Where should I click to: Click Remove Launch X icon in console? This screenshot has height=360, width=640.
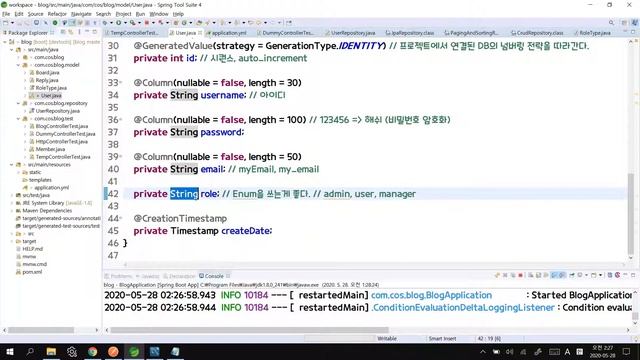click(505, 276)
